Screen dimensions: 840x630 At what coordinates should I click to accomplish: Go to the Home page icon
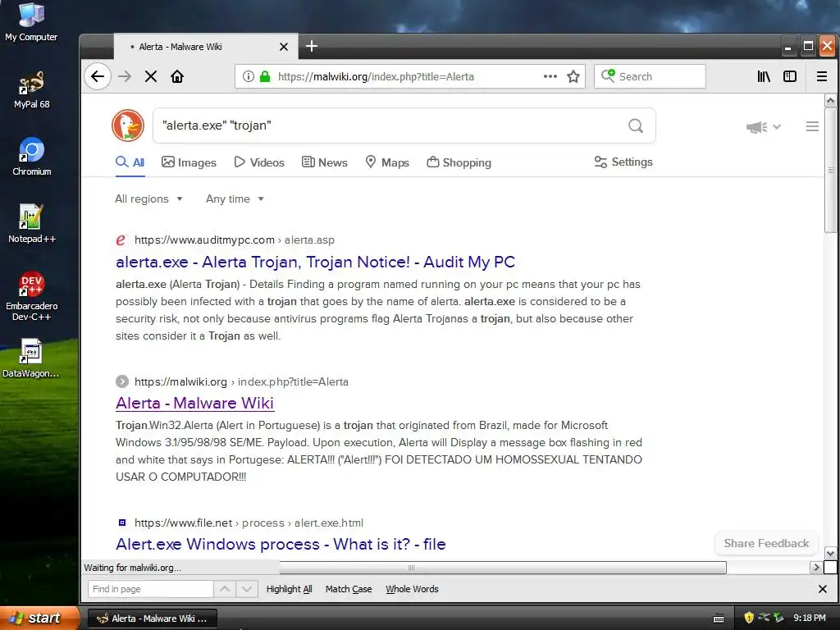tap(177, 76)
